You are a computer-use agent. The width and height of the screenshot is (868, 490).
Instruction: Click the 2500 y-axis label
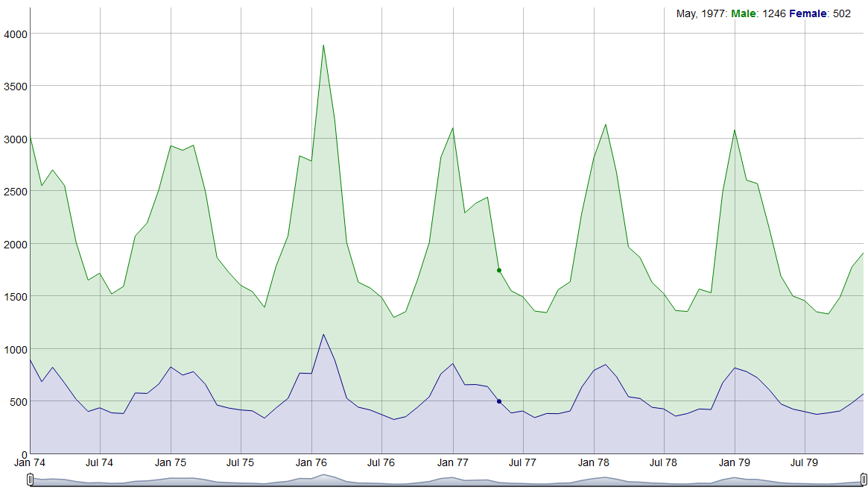pos(16,192)
